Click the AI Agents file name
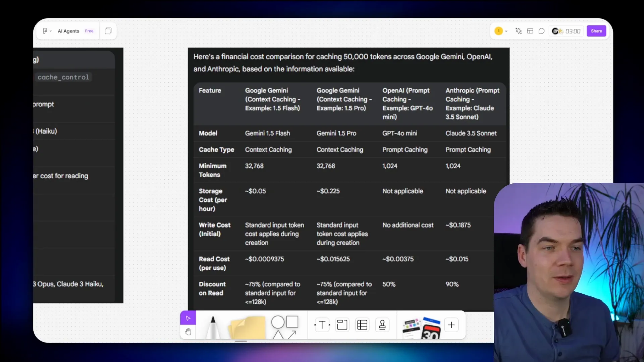Image resolution: width=644 pixels, height=362 pixels. coord(68,31)
